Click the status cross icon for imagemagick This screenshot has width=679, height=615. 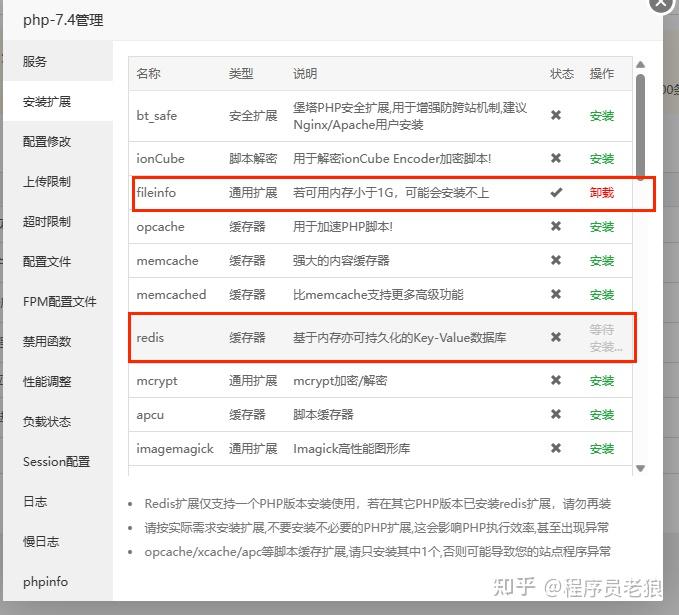[x=556, y=448]
